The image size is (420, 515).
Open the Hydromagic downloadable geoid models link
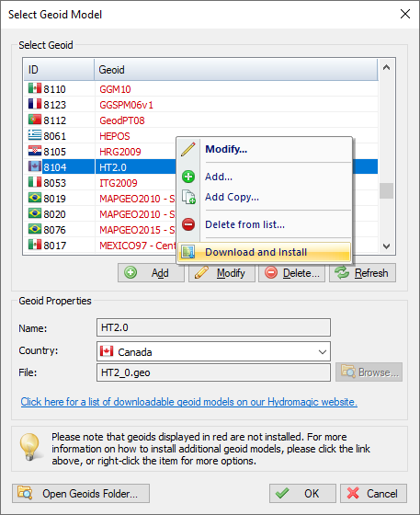point(189,402)
